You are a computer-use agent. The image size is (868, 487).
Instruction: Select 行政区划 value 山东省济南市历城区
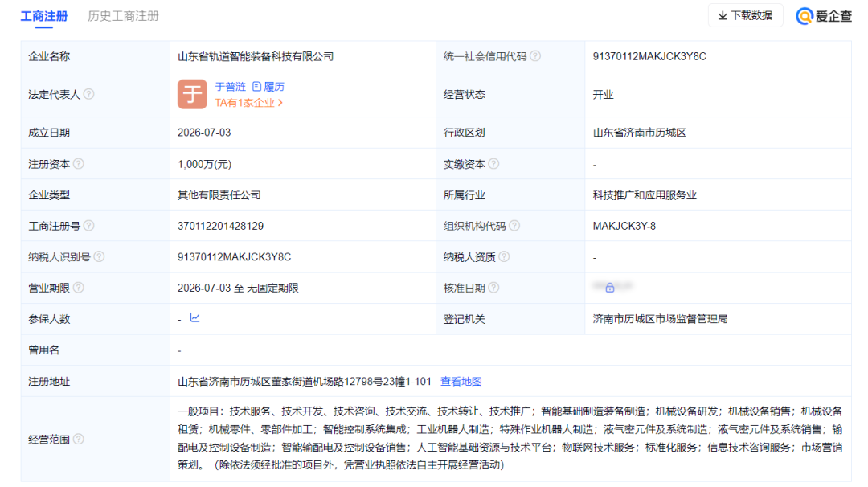coord(640,133)
